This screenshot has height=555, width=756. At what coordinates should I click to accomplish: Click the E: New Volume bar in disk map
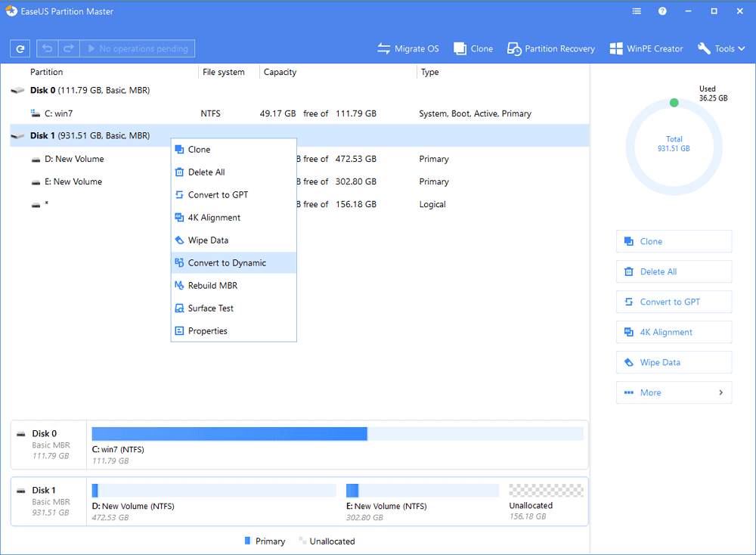click(423, 491)
